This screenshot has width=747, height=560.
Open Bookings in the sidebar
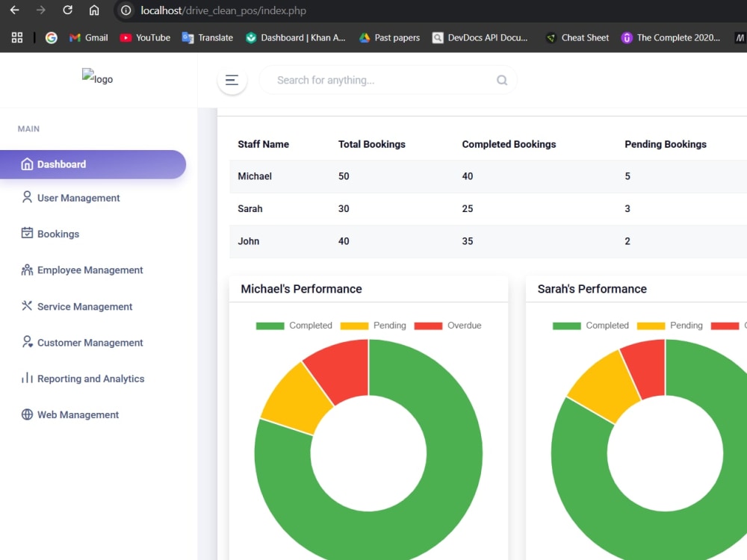coord(50,234)
